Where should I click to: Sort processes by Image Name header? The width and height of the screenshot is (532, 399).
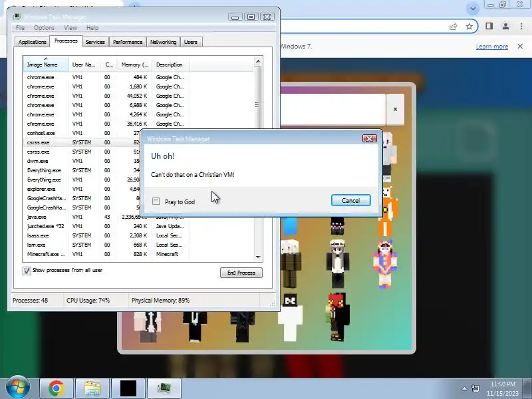(x=45, y=65)
